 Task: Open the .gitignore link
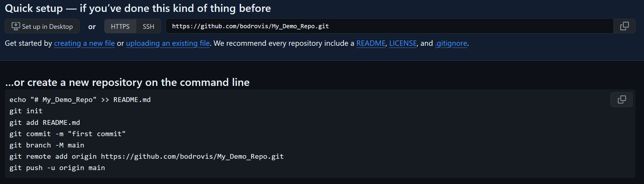(x=451, y=43)
